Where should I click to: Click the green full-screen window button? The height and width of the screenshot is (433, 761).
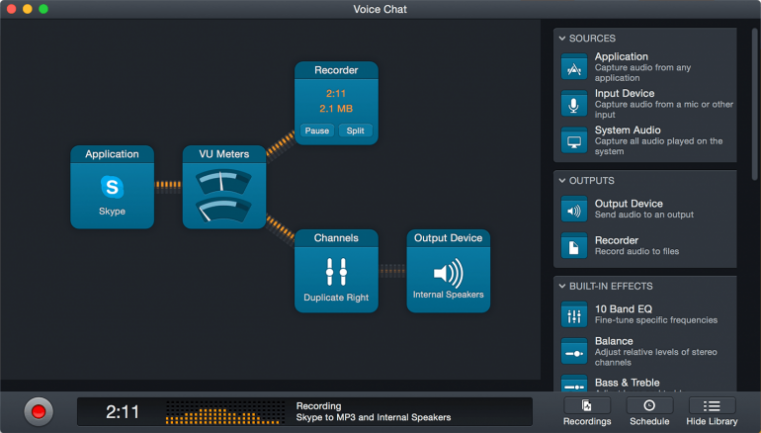pos(43,9)
